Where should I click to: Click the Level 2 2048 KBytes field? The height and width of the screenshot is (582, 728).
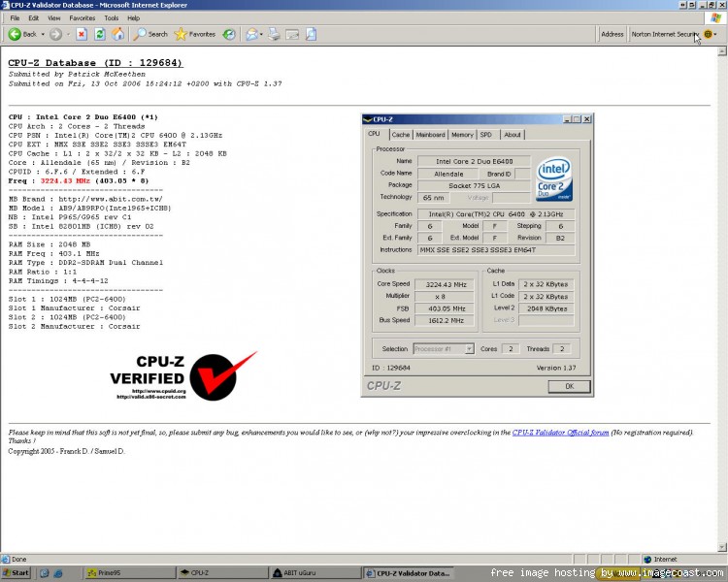click(546, 308)
